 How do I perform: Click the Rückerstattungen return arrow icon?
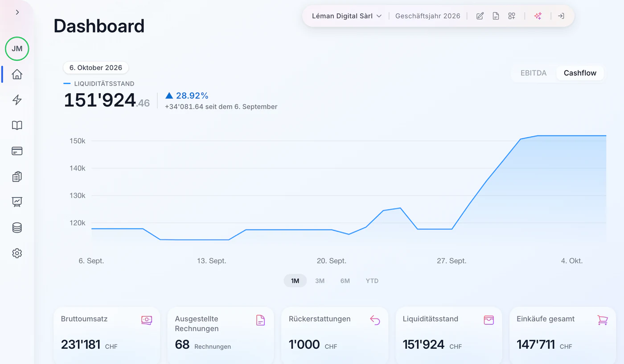(375, 320)
